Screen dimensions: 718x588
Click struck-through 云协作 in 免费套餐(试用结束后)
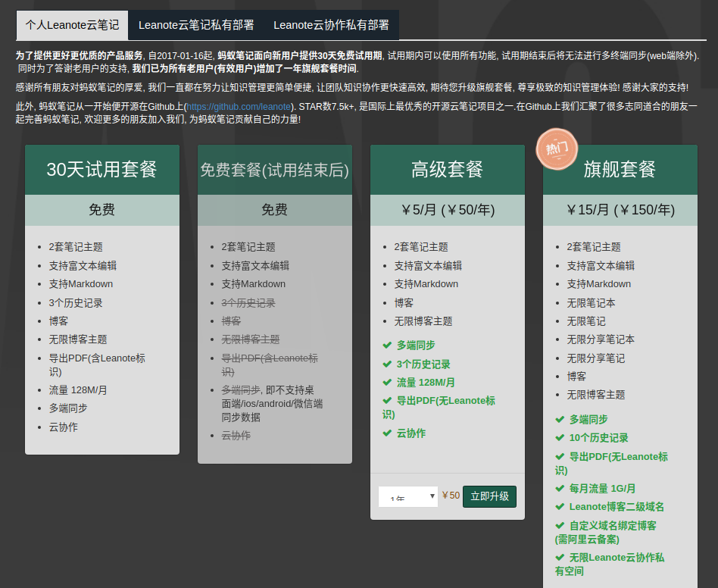tap(236, 436)
